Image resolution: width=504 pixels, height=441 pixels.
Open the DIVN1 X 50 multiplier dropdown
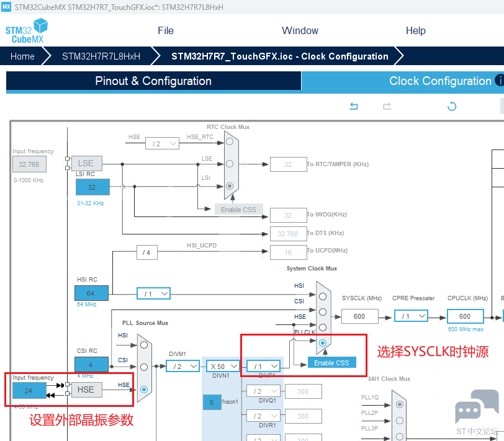[223, 366]
